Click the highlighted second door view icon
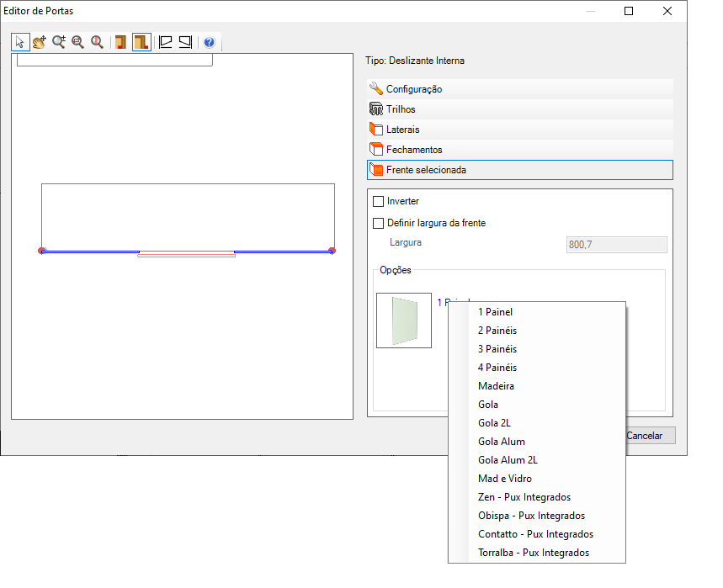This screenshot has height=588, width=723. [141, 42]
